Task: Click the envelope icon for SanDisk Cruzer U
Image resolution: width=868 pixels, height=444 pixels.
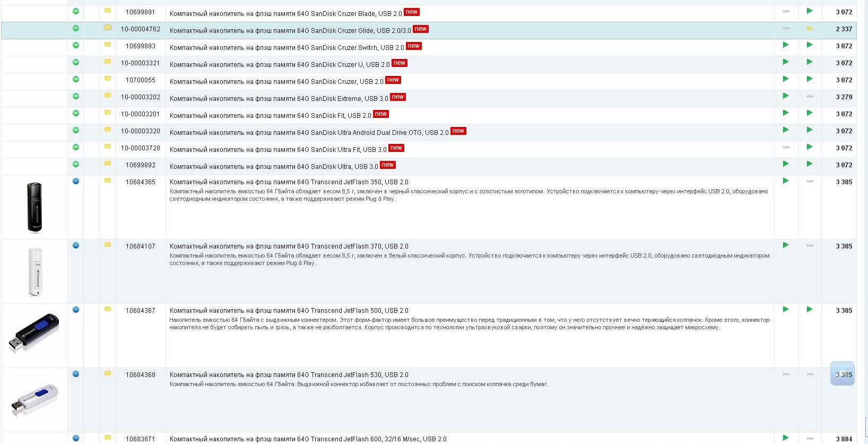Action: point(108,62)
